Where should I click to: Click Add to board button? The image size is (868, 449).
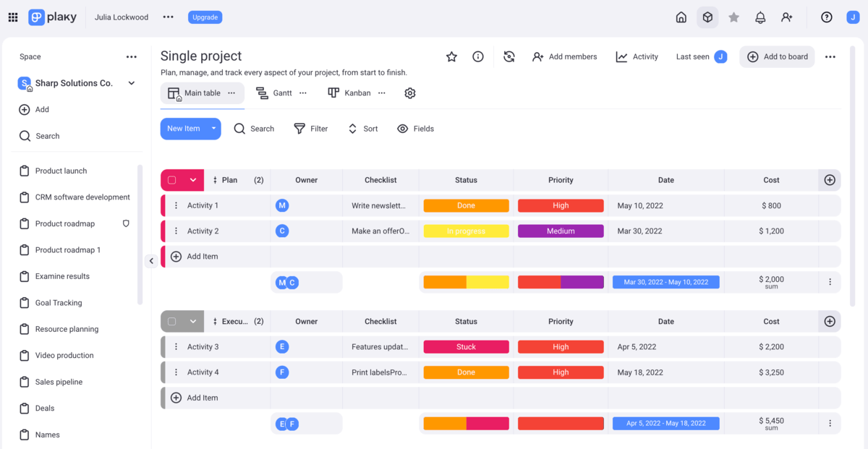coord(777,56)
